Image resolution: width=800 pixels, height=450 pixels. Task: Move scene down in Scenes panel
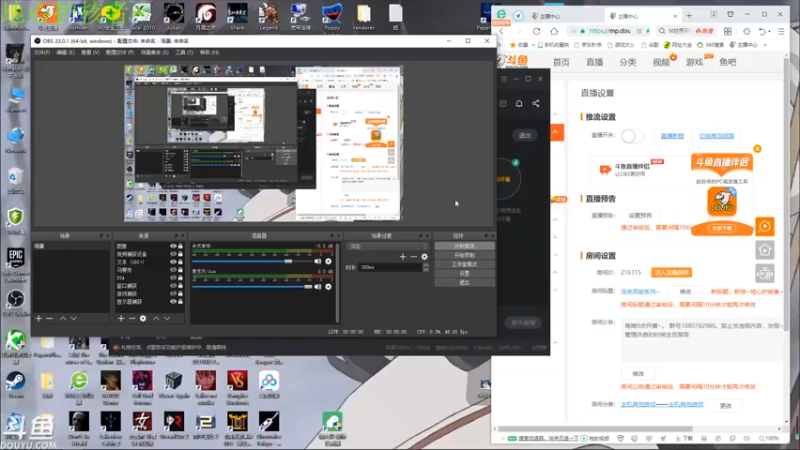[x=74, y=318]
